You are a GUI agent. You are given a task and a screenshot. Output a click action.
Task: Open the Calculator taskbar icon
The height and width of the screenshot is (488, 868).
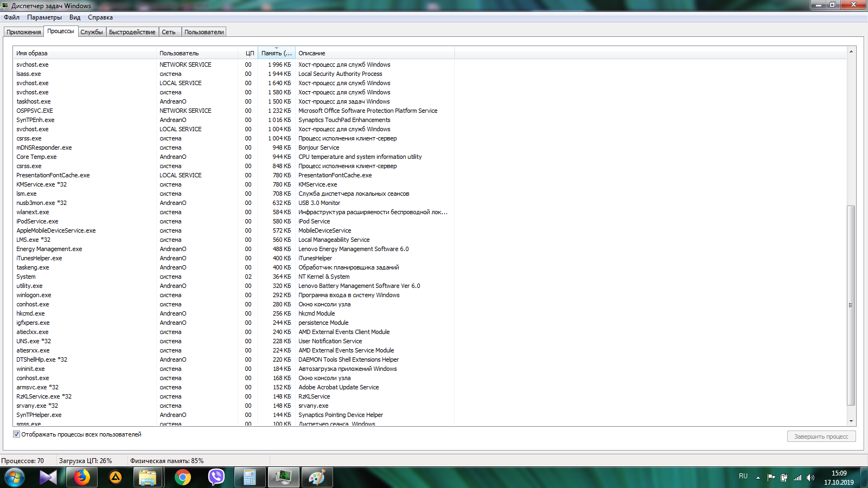coord(250,478)
